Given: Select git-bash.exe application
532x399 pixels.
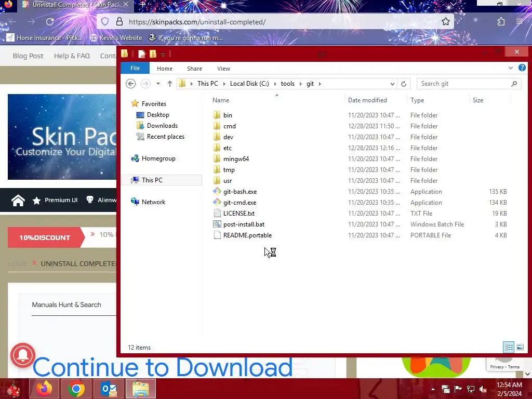Looking at the screenshot, I should tap(240, 191).
